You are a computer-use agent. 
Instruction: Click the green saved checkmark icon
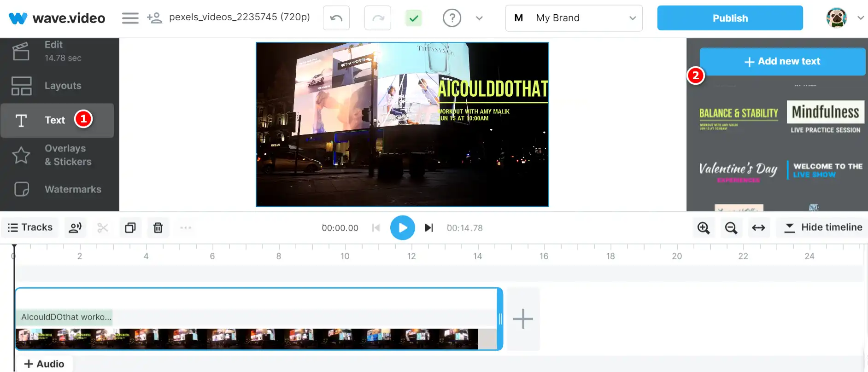pos(414,18)
